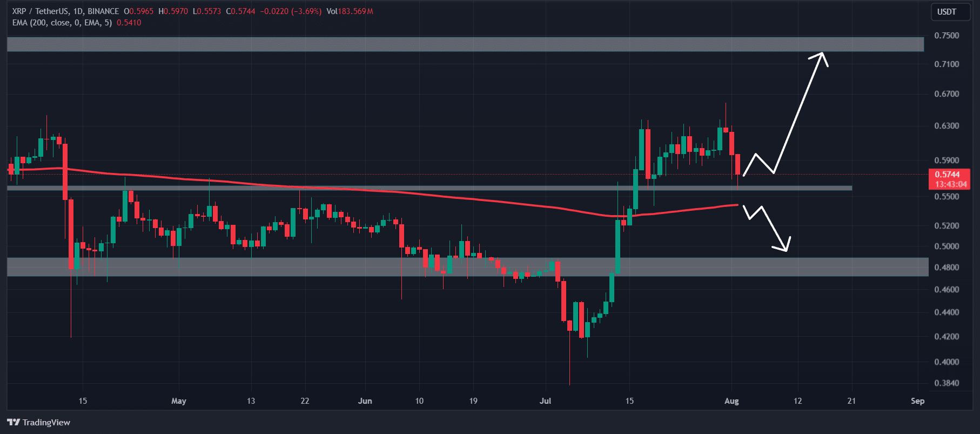This screenshot has height=434, width=980.
Task: Click the close price C0.5744
Action: coord(240,11)
